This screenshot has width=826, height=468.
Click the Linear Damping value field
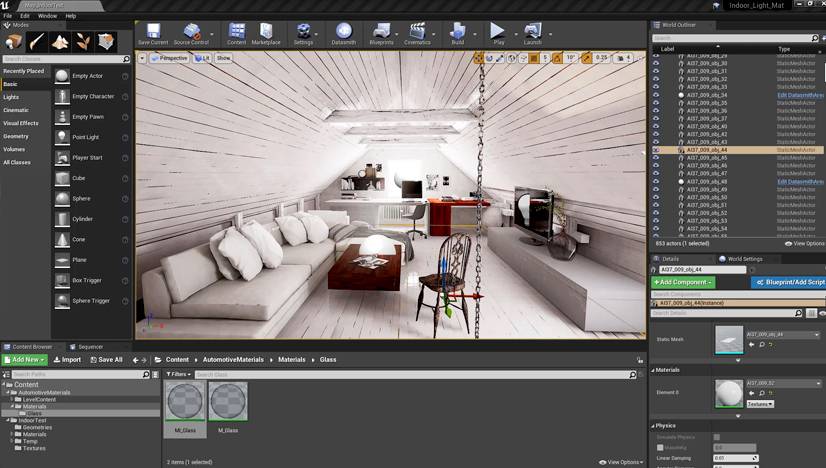[735, 458]
